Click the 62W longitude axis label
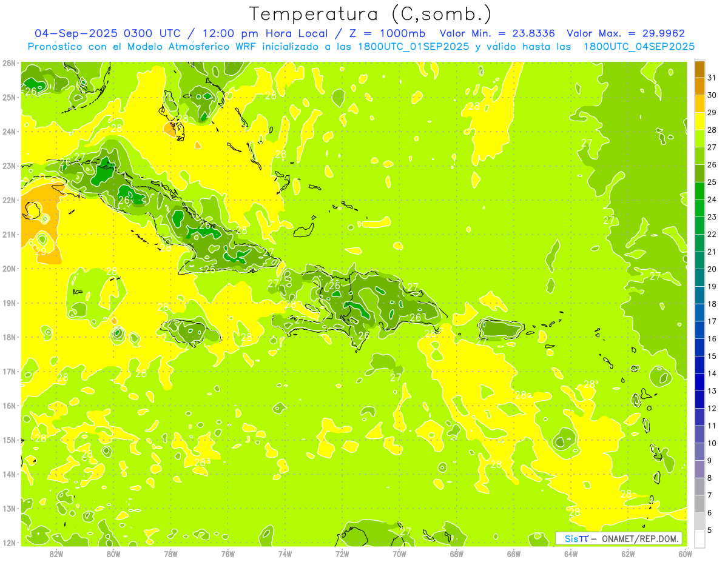 pos(628,554)
